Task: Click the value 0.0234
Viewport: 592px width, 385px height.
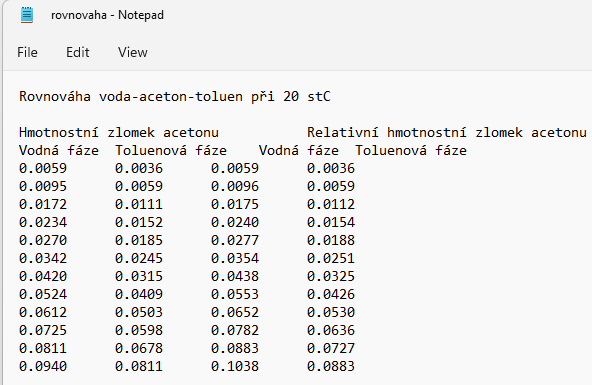Action: [43, 222]
